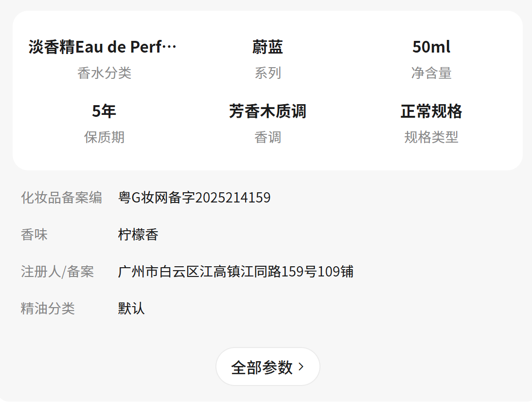Click the 香调 label

[x=267, y=137]
